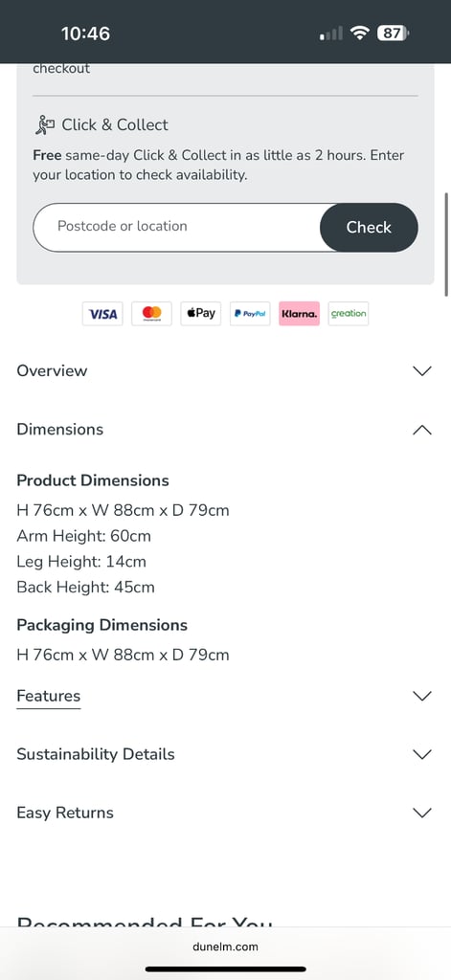Collapse the Dimensions section chevron
Viewport: 451px width, 980px height.
(423, 430)
